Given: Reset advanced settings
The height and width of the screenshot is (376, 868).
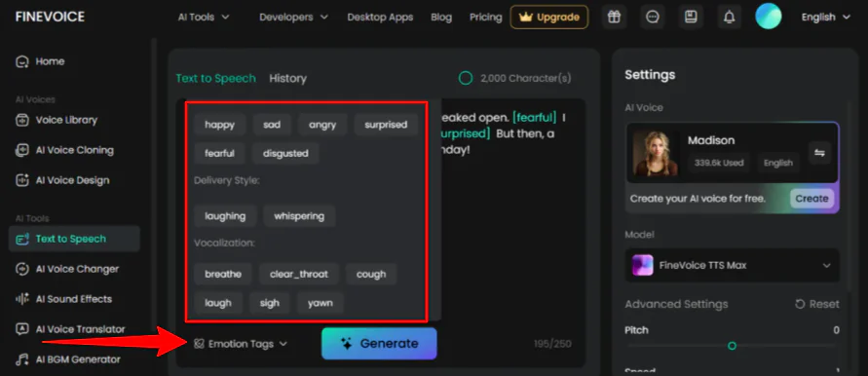Looking at the screenshot, I should pyautogui.click(x=817, y=304).
